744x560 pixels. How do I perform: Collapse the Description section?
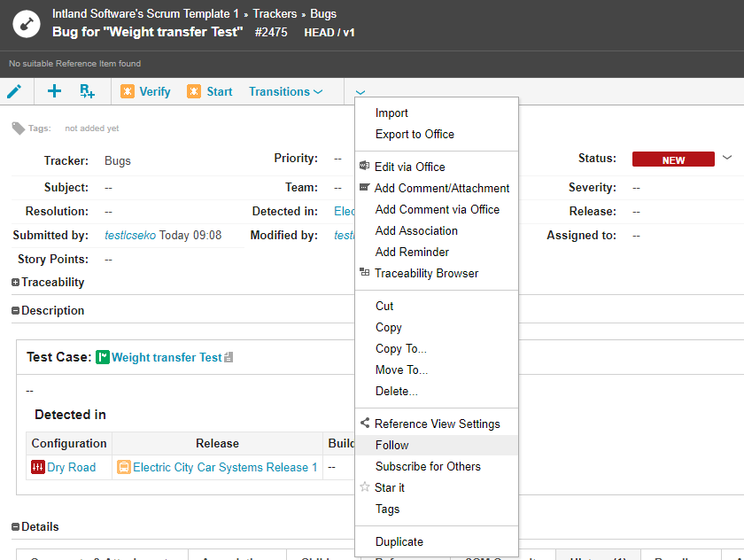point(16,311)
